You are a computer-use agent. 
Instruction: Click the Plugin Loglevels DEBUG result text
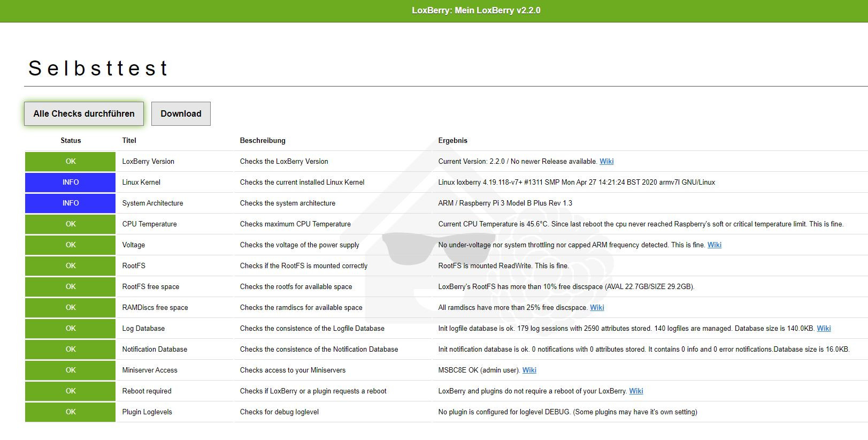pos(567,412)
